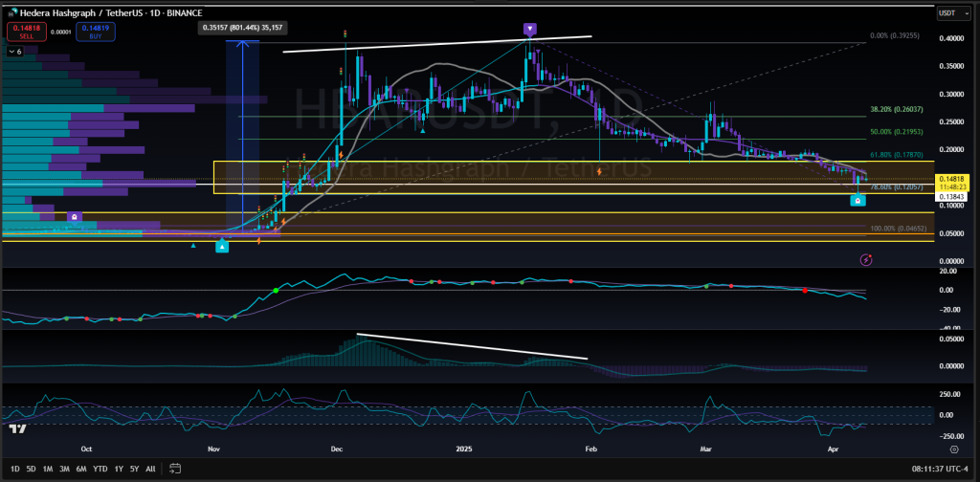Click the orange lightning marker under February wick
980x482 pixels.
pyautogui.click(x=600, y=170)
